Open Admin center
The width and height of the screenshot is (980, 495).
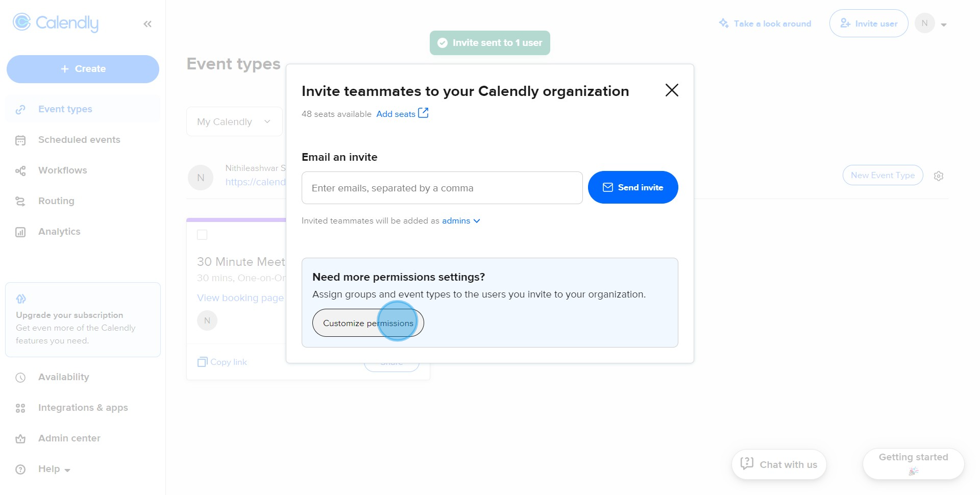click(x=83, y=438)
